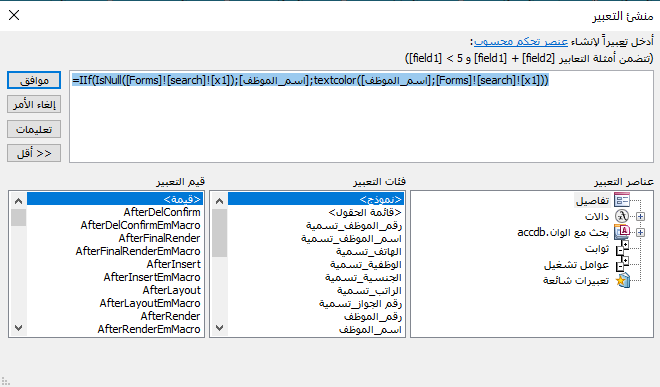Click the values list scrollbar thumb

click(19, 218)
